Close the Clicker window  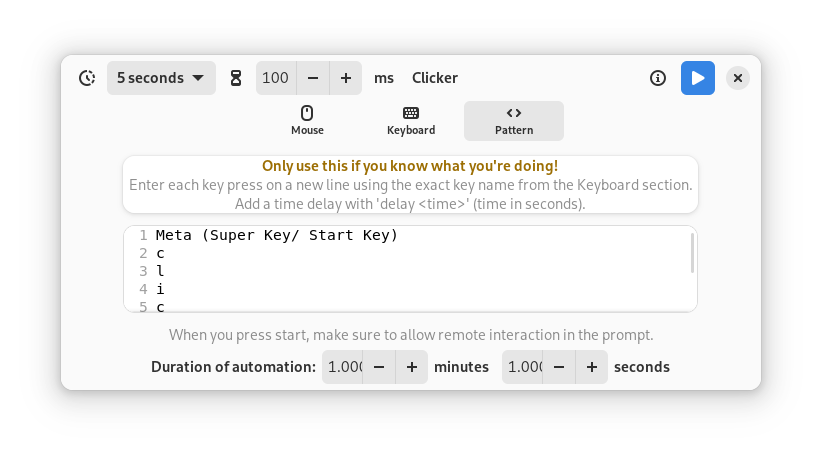(x=737, y=78)
